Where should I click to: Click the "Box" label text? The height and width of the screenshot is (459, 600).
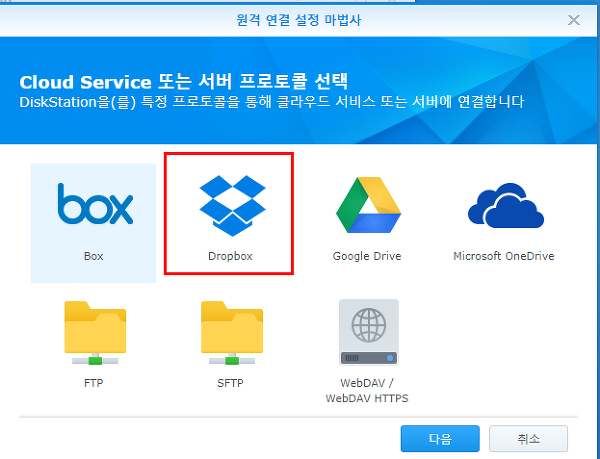pyautogui.click(x=93, y=256)
